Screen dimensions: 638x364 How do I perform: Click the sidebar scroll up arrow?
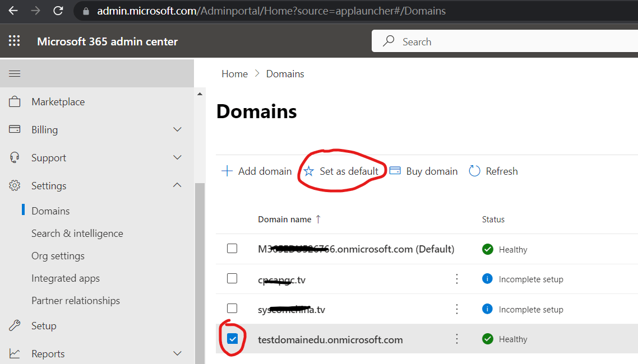point(200,94)
